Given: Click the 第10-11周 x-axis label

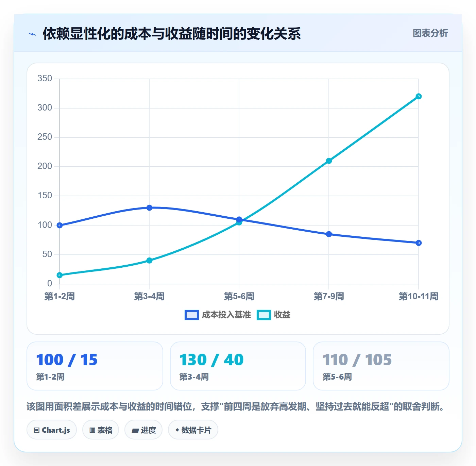Looking at the screenshot, I should (x=419, y=297).
